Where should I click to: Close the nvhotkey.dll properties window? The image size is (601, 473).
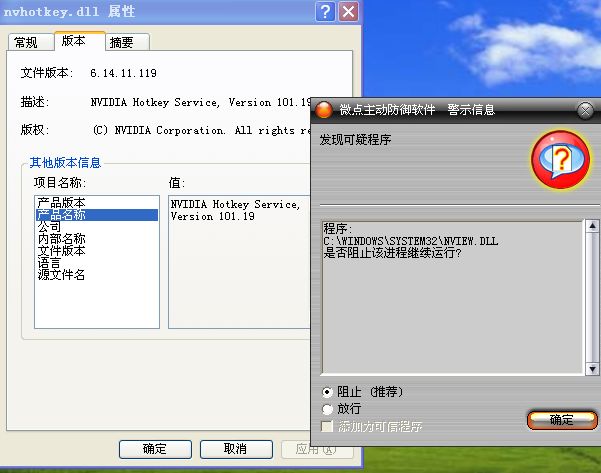click(x=348, y=11)
